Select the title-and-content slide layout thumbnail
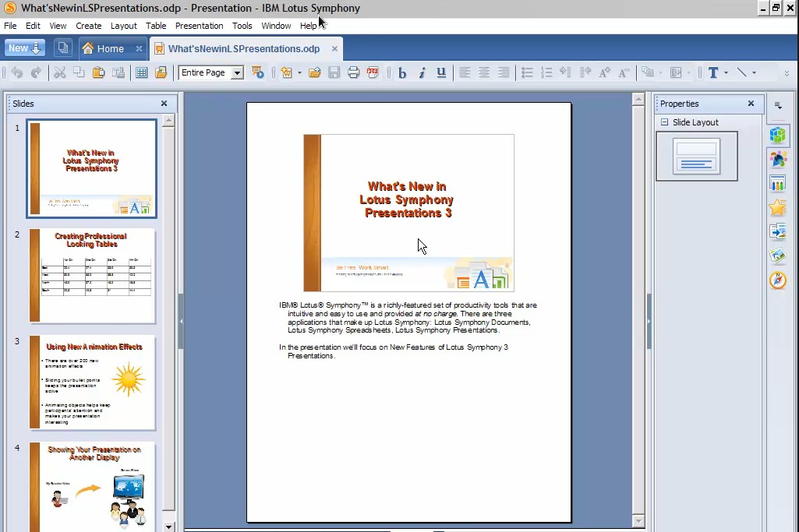This screenshot has height=532, width=799. click(697, 157)
